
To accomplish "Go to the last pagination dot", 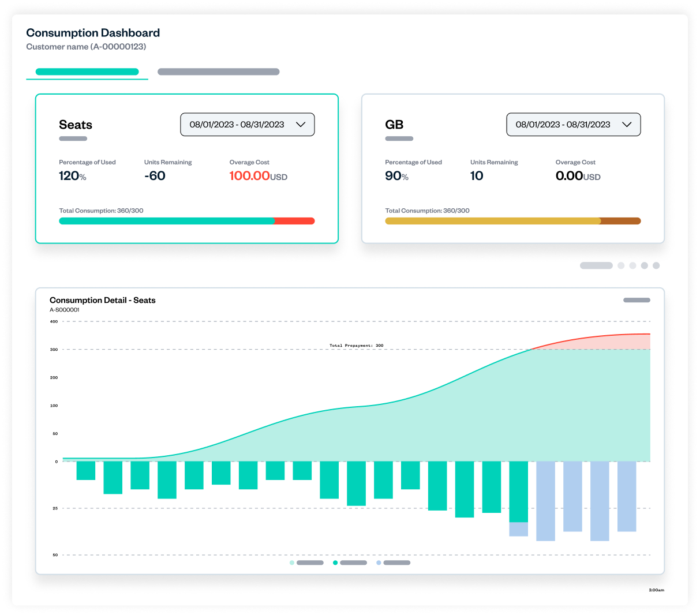I will [656, 265].
